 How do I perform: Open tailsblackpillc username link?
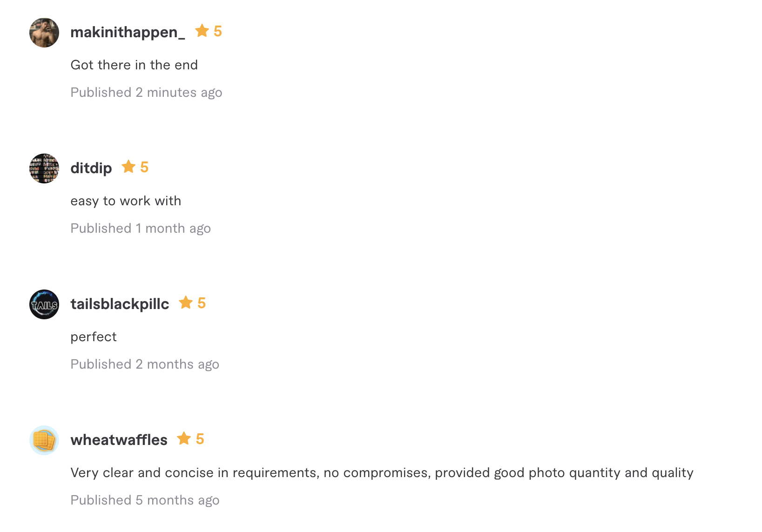[x=120, y=304]
